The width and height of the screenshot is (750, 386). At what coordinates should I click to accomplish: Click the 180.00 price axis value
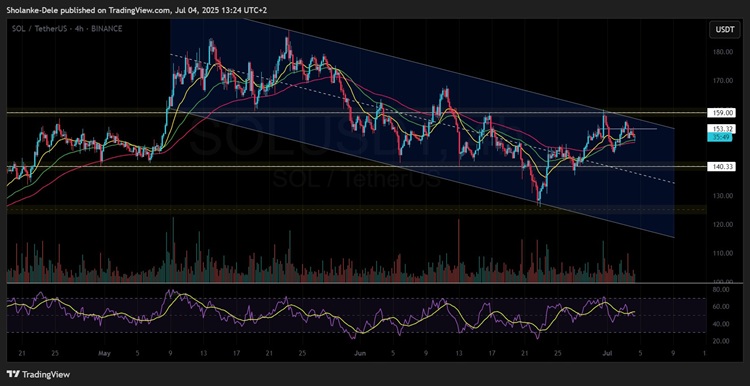pos(722,52)
